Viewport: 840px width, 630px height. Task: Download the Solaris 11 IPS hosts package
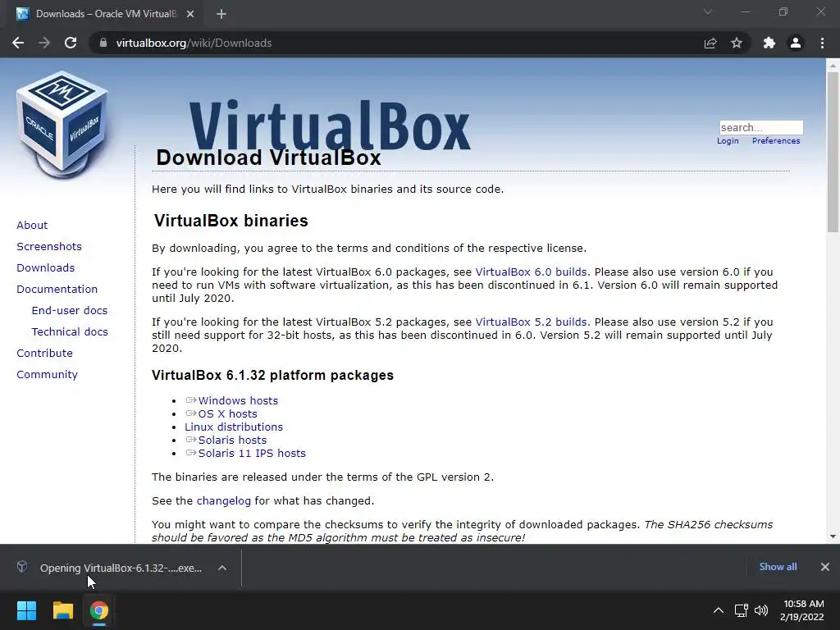(252, 453)
